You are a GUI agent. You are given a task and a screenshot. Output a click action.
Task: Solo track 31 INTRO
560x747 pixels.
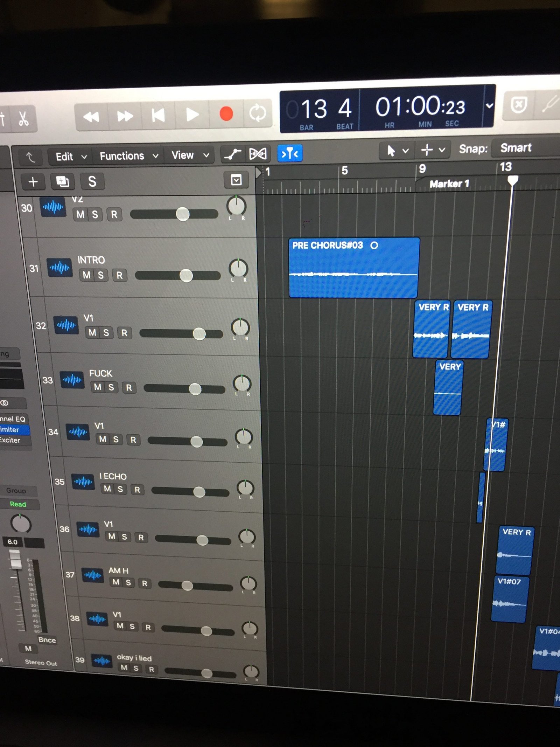click(x=101, y=275)
